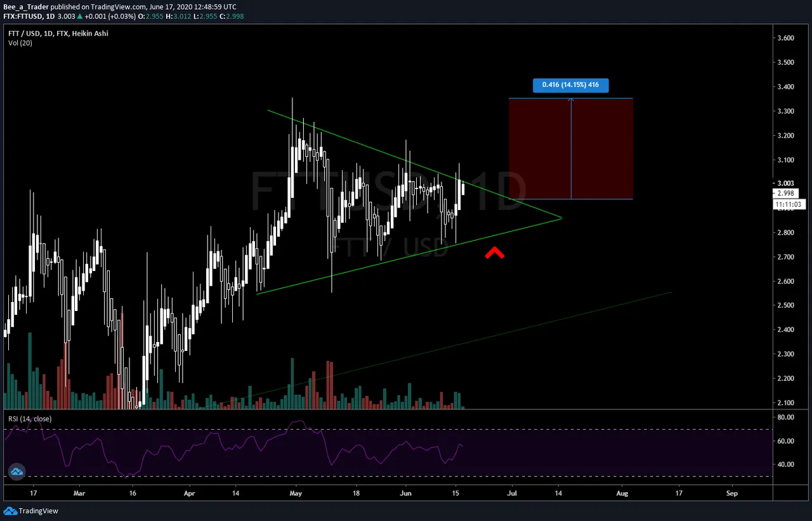Click the Aug label on time axis
The height and width of the screenshot is (521, 812).
pyautogui.click(x=622, y=492)
